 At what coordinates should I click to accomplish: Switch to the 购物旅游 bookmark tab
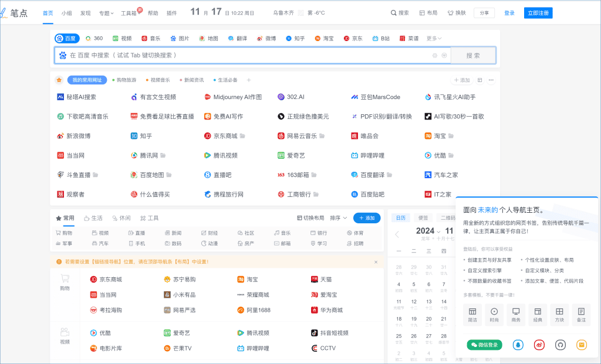pos(124,80)
